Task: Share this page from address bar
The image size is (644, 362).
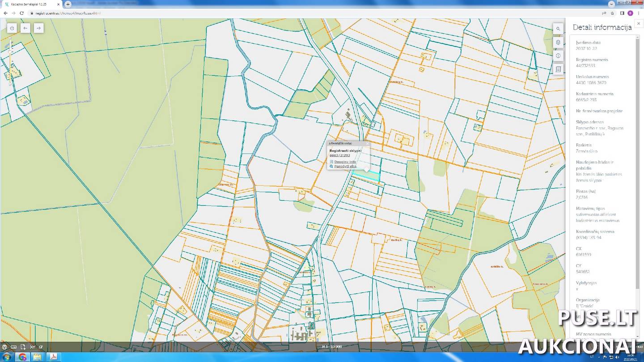Action: tap(604, 13)
